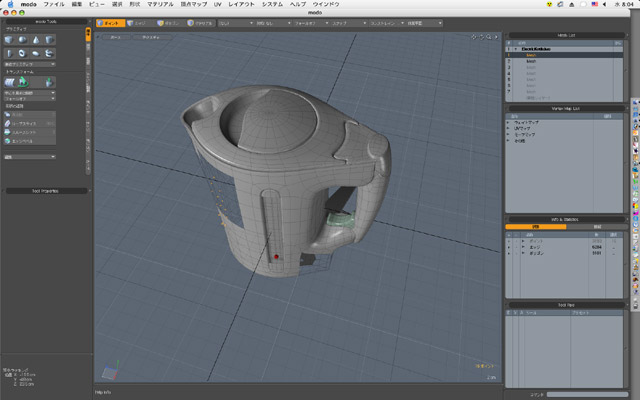
Task: Expand the モーフマップ morph map group
Action: [508, 134]
